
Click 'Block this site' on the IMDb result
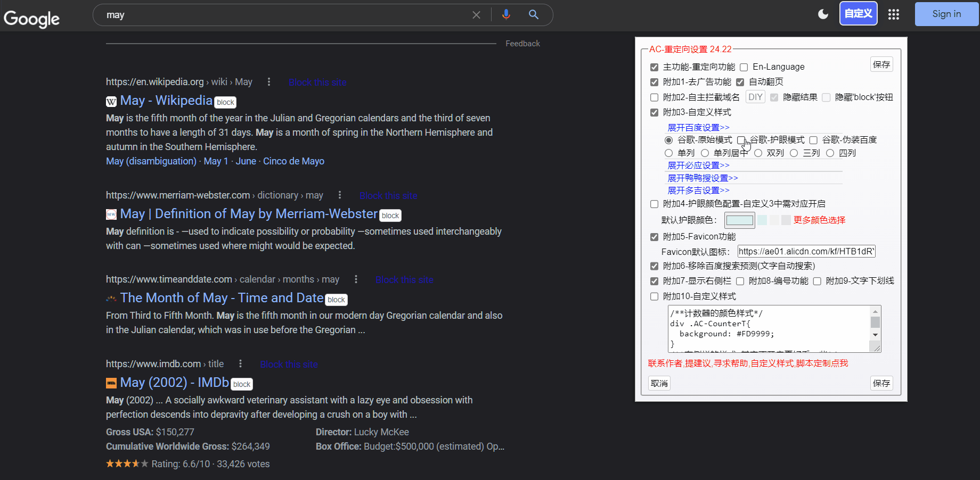pos(289,364)
